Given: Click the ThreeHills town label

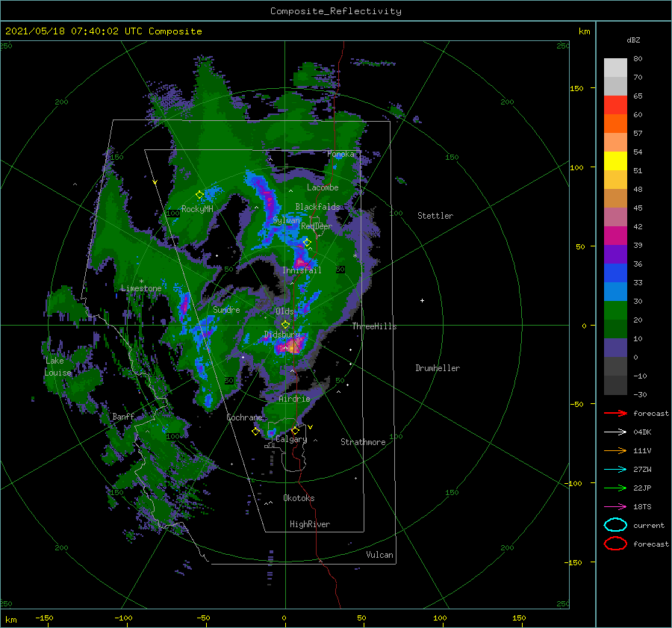Looking at the screenshot, I should click(374, 326).
